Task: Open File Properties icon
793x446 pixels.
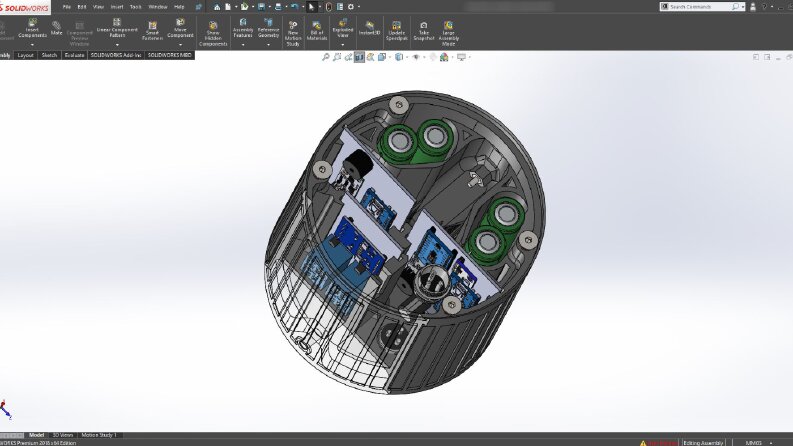Action: 340,7
